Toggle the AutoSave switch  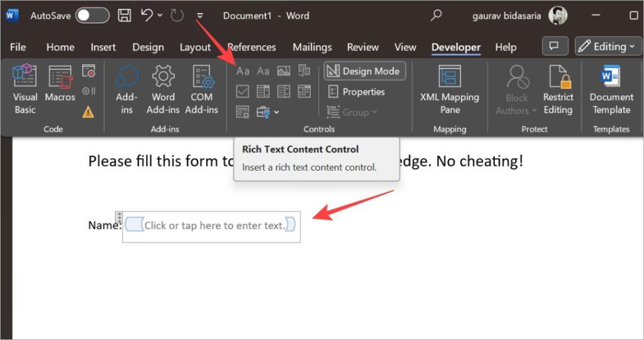pos(92,16)
